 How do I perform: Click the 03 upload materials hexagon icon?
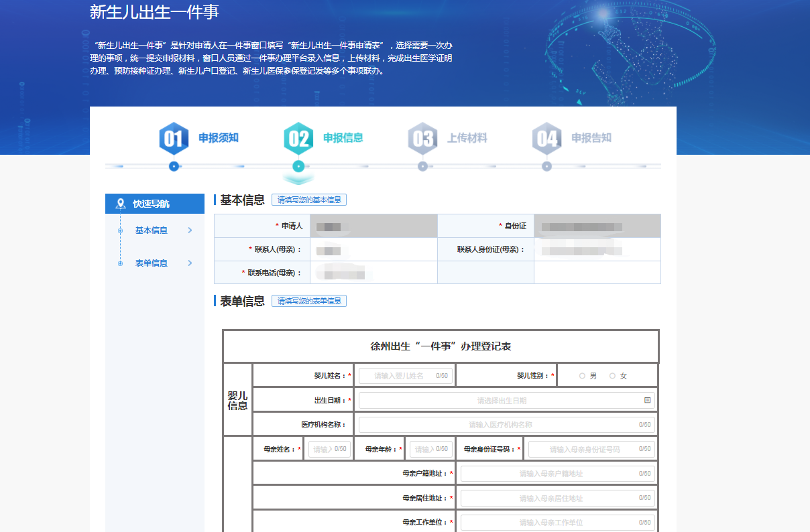pos(422,139)
